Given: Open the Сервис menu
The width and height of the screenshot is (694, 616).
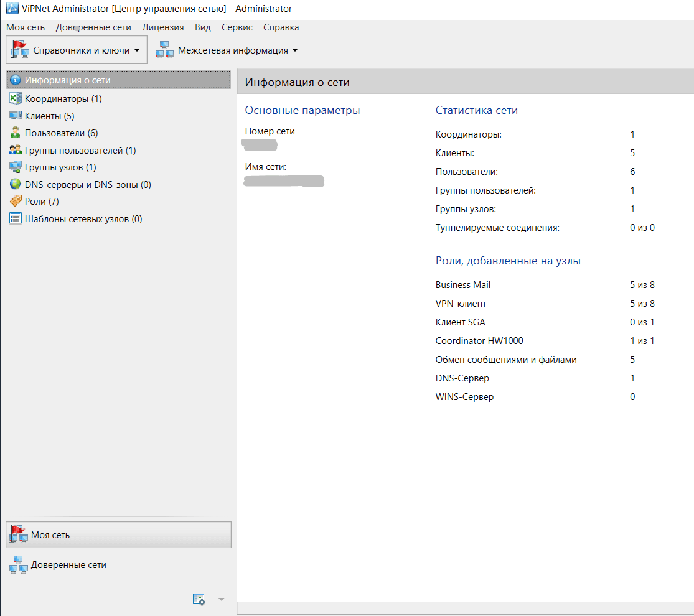Looking at the screenshot, I should point(237,27).
